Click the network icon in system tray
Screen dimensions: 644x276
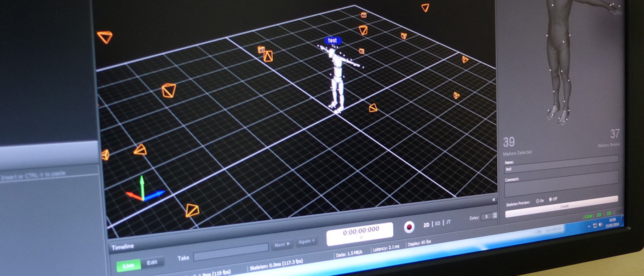tap(595, 225)
